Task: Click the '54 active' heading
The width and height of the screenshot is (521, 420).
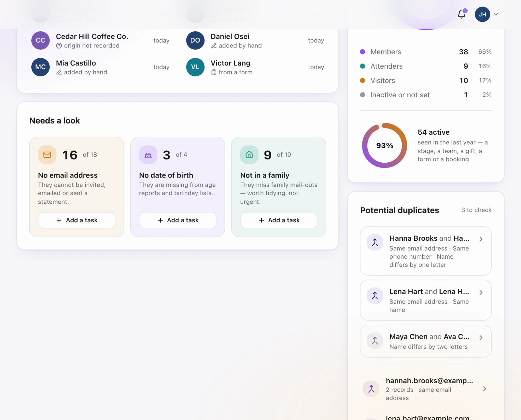Action: click(x=433, y=132)
